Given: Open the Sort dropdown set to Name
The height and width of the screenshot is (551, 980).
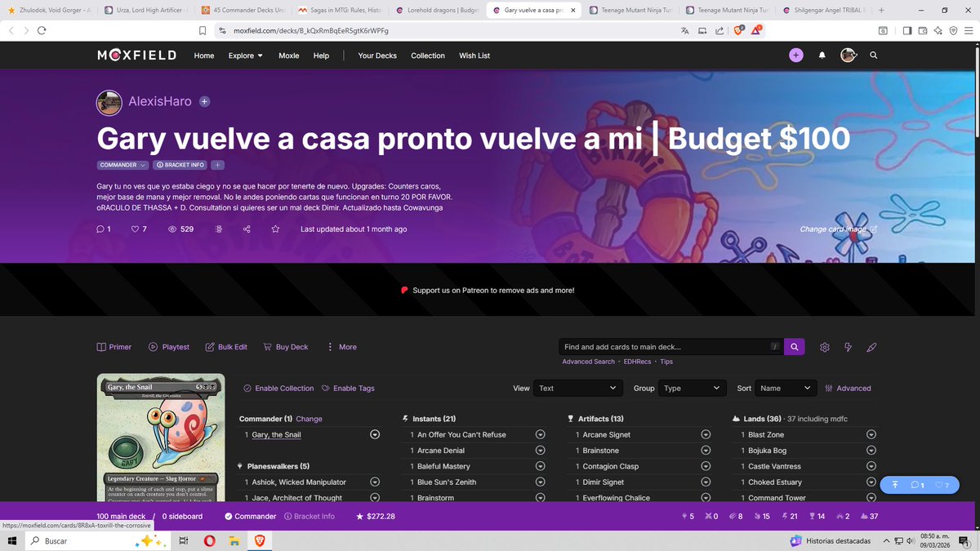Looking at the screenshot, I should (x=786, y=389).
